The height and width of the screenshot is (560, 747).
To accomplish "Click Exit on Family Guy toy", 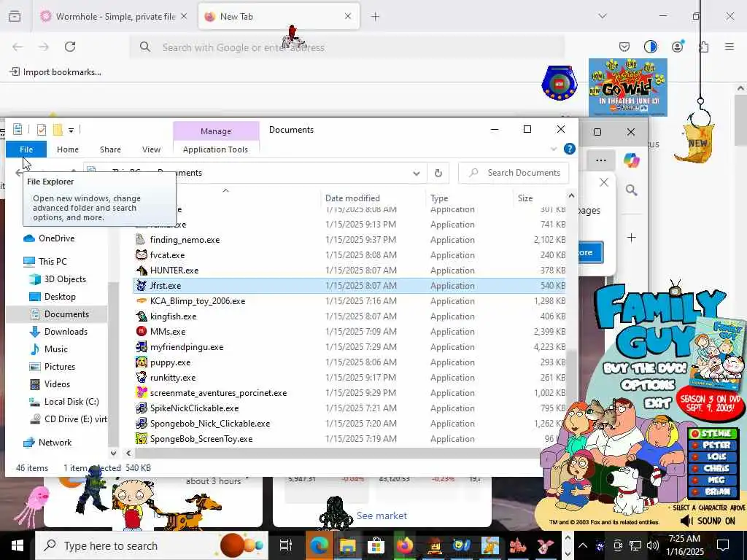I will click(657, 403).
